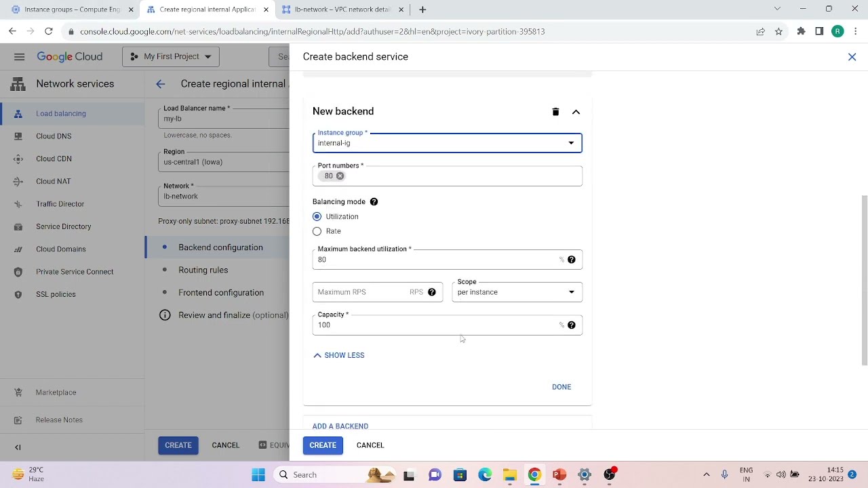Click the Capacity help icon

(572, 325)
